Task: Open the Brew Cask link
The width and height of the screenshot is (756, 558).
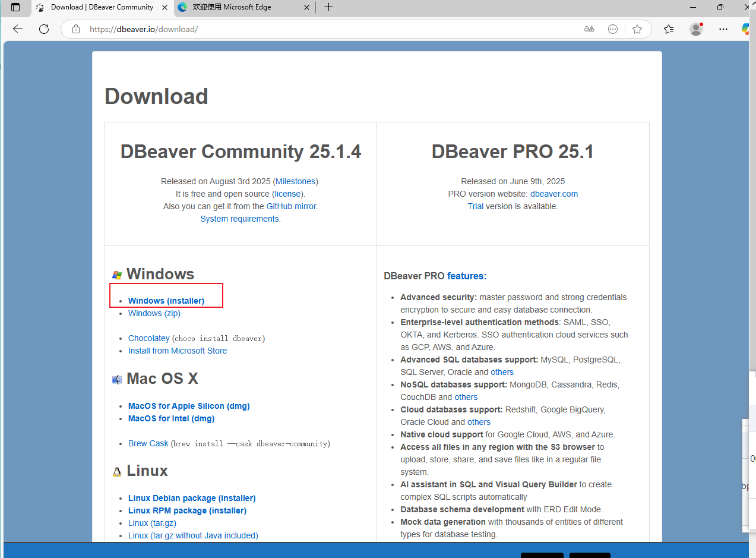Action: [x=148, y=443]
